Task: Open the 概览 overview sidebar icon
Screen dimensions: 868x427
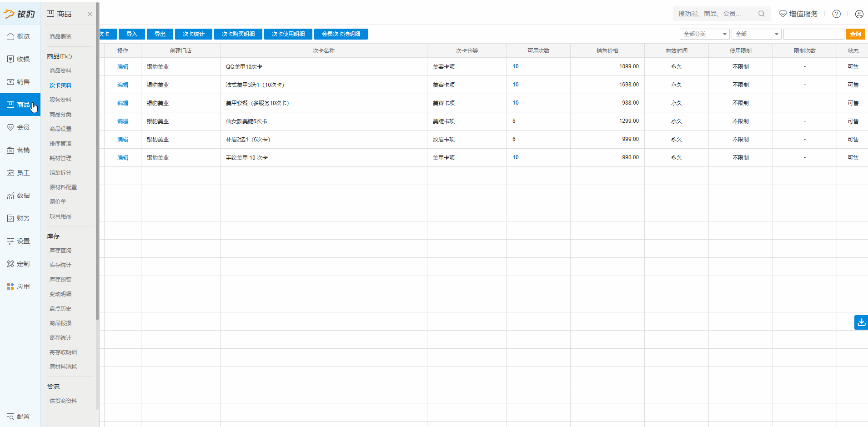Action: tap(10, 36)
